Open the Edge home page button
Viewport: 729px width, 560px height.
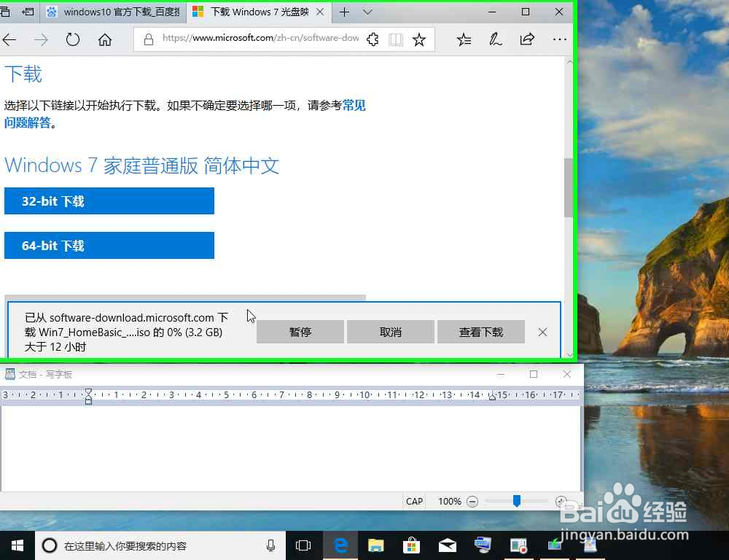click(x=104, y=40)
